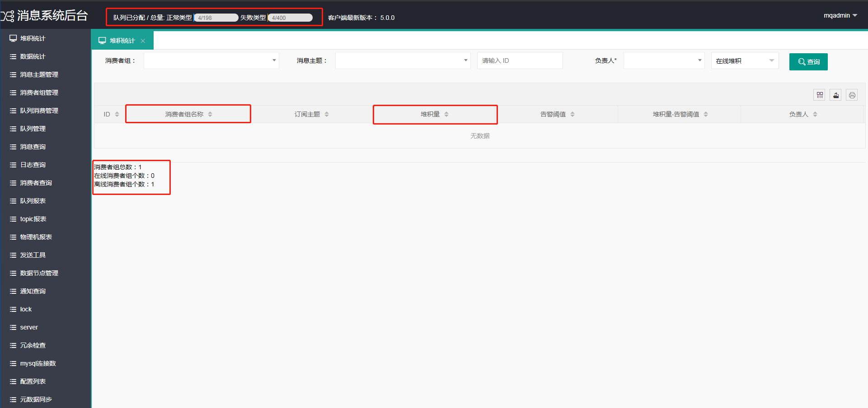Click the list icon beside 数据统计
The image size is (868, 408).
pyautogui.click(x=13, y=56)
